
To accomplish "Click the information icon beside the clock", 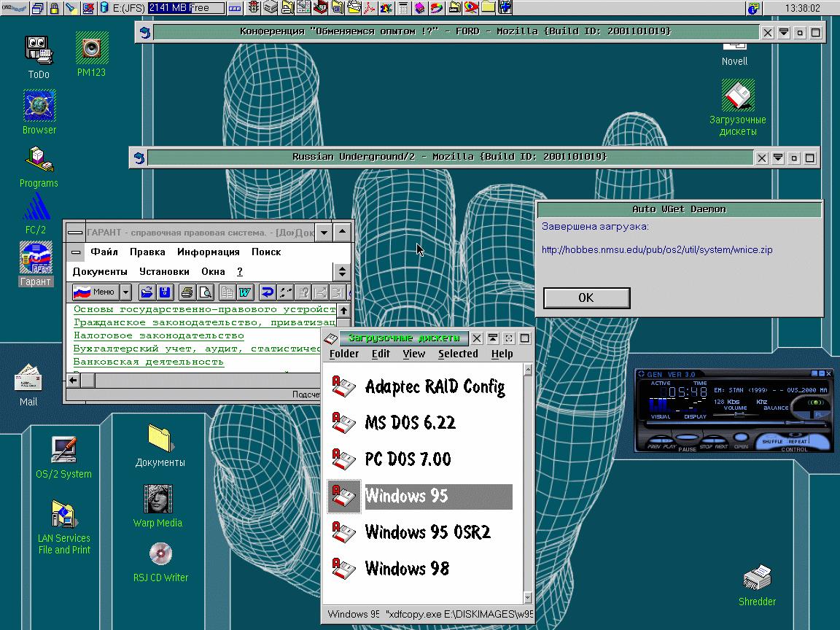I will 753,8.
